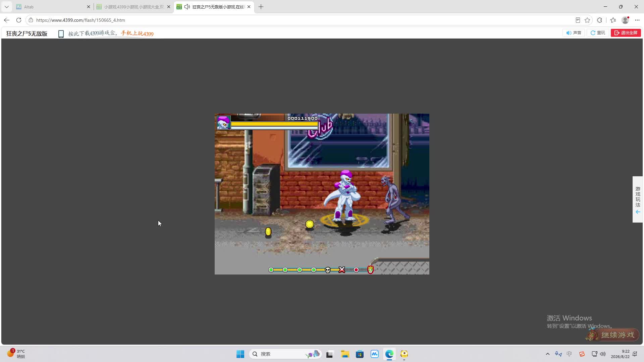Click the red X marker on progress bar
This screenshot has height=362, width=644.
[342, 270]
